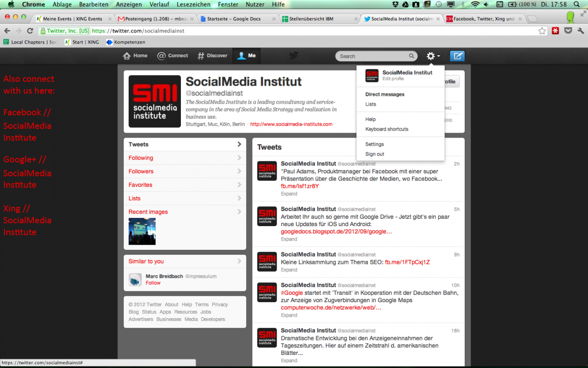Expand the SEO Linksammlung tweet
588x368 pixels.
pyautogui.click(x=289, y=270)
